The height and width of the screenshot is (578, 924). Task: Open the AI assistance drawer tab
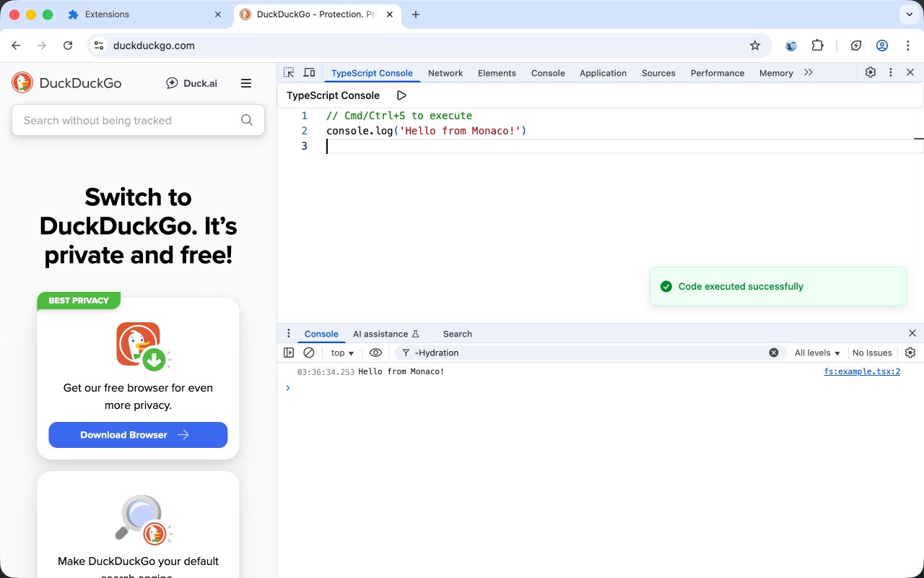point(385,334)
